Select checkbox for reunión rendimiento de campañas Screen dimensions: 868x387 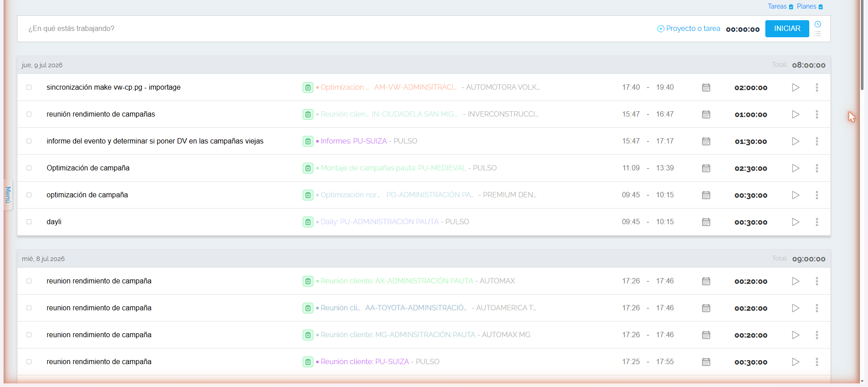(x=29, y=114)
